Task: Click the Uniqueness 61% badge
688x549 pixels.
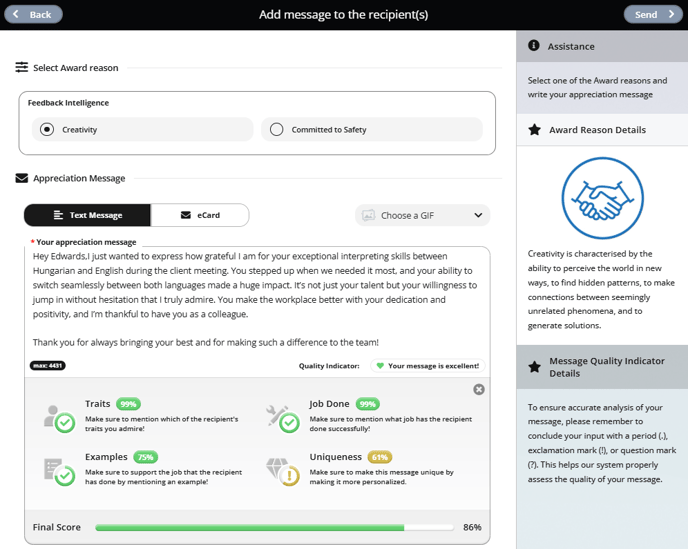Action: 380,457
